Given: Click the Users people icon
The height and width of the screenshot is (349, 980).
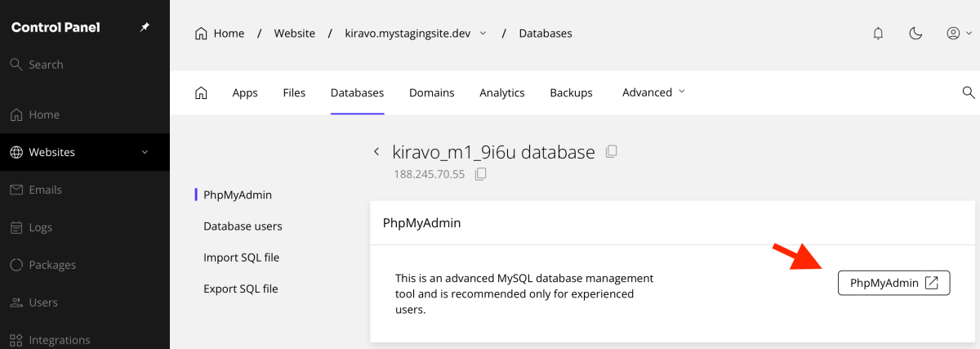Looking at the screenshot, I should [16, 302].
